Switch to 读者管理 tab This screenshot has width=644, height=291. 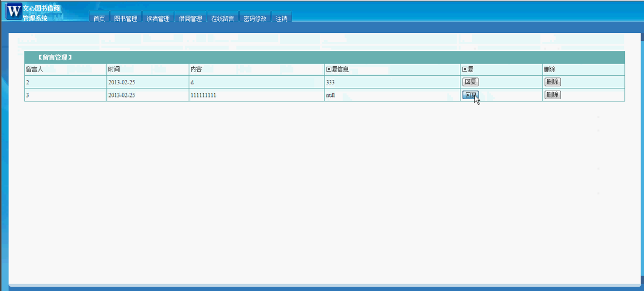pyautogui.click(x=158, y=18)
